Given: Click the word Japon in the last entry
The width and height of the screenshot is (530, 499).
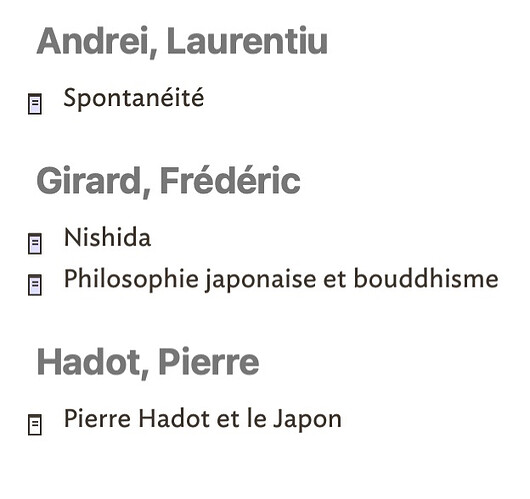Looking at the screenshot, I should click(307, 419).
